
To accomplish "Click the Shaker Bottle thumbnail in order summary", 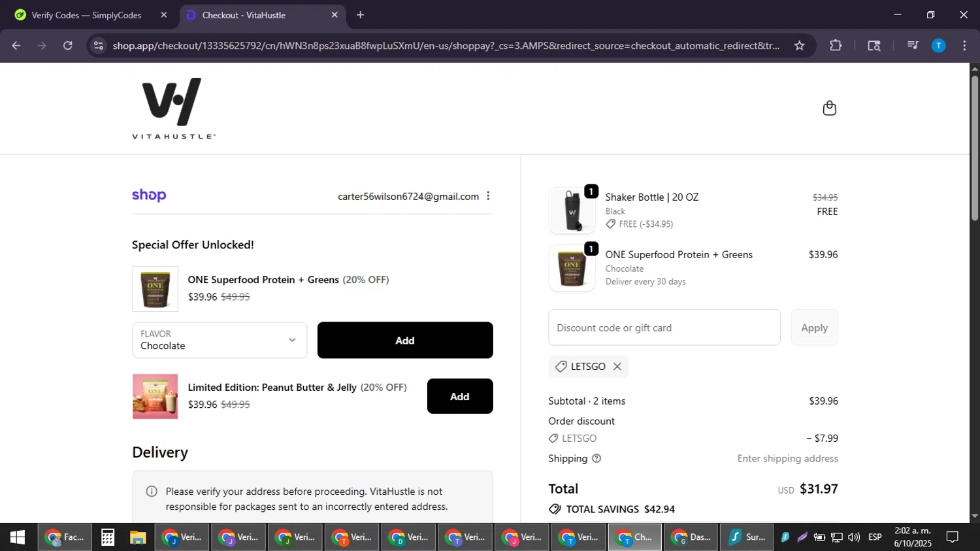I will tap(572, 210).
